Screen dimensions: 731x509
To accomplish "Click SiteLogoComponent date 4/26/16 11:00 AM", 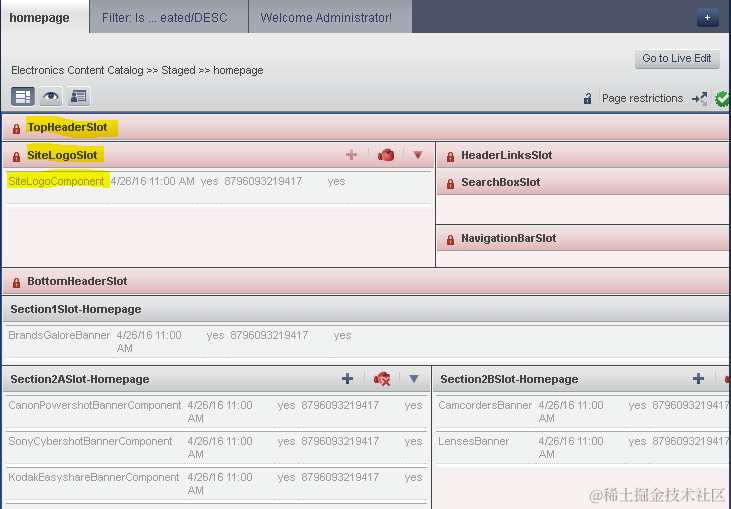I will (152, 181).
